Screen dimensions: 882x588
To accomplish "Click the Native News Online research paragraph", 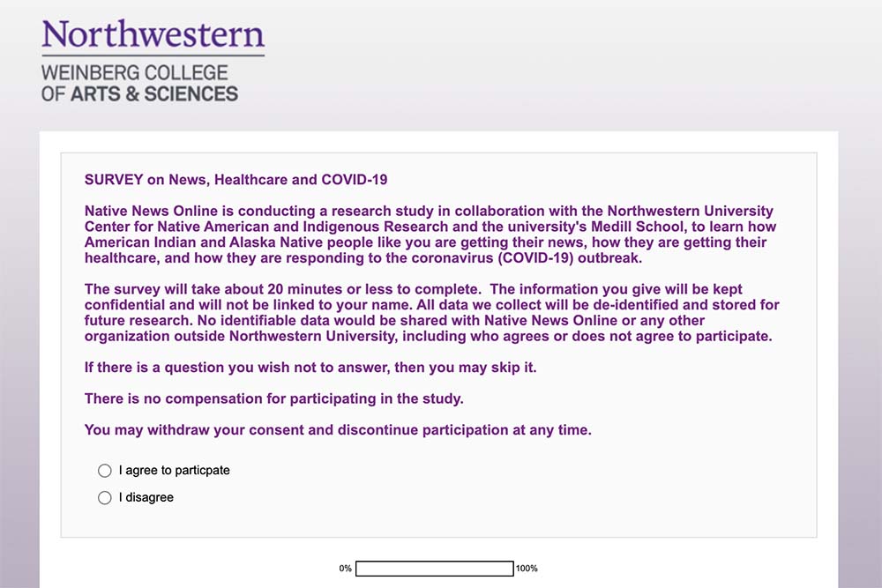I will pyautogui.click(x=430, y=234).
